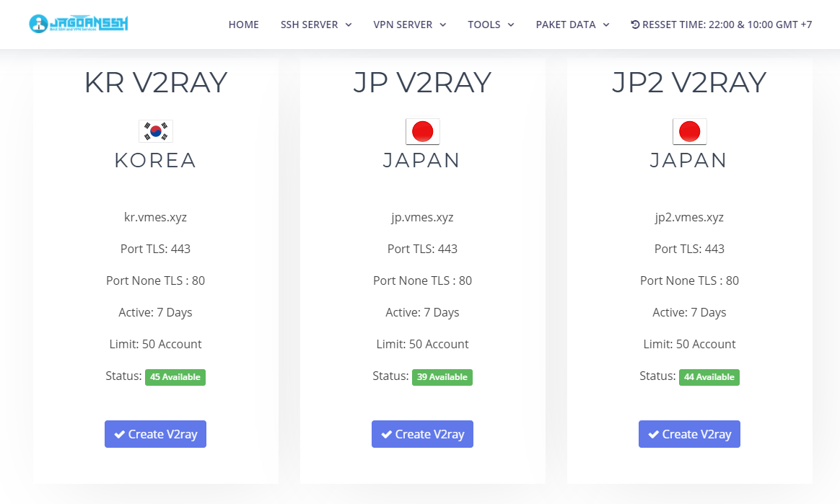Click the Japan flag under JP2 V2RAY

689,132
